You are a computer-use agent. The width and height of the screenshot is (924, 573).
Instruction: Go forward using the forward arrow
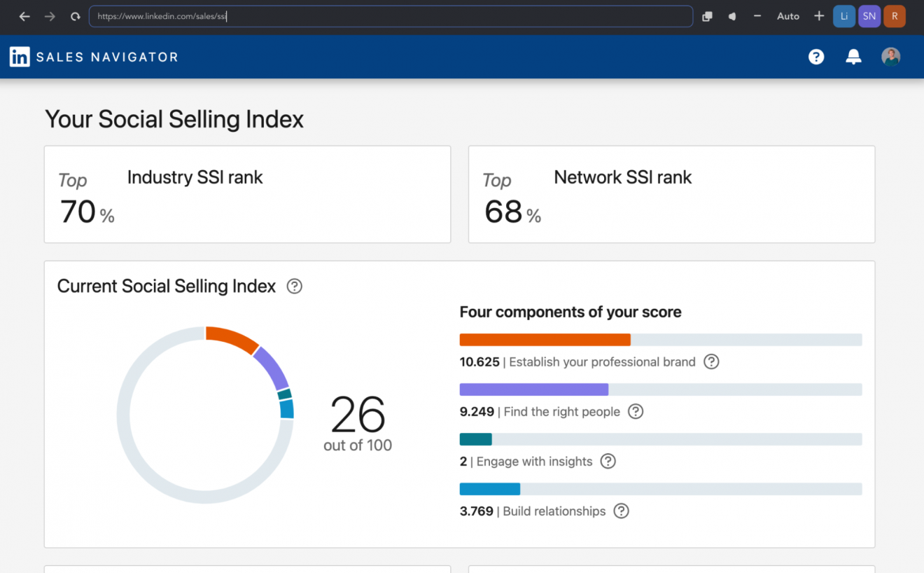tap(50, 15)
